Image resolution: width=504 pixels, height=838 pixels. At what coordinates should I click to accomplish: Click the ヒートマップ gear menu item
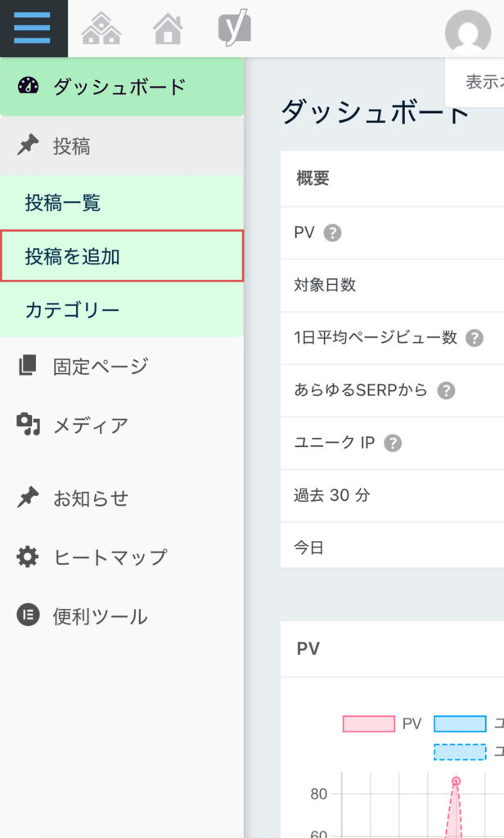pyautogui.click(x=110, y=557)
